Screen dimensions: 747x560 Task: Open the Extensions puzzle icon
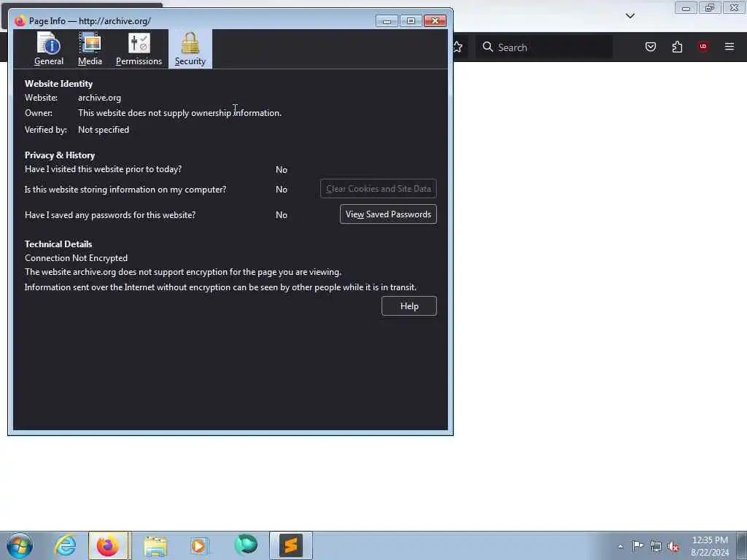pos(677,47)
